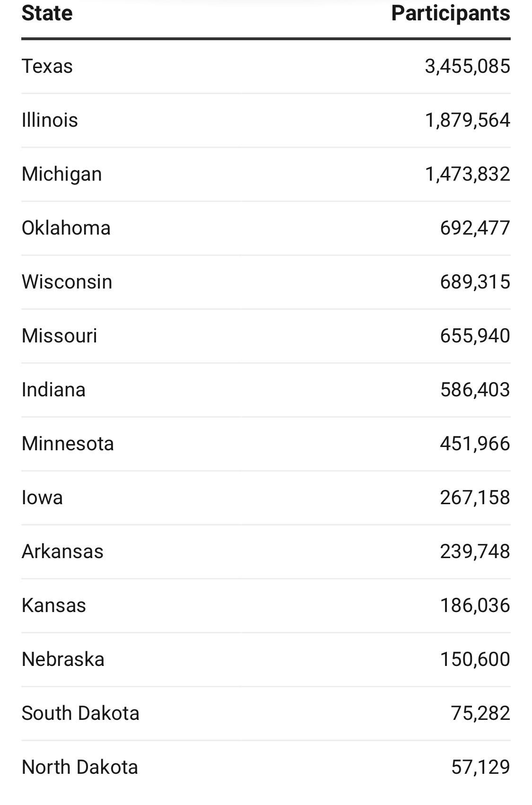Select the Michigan state name

pos(62,174)
